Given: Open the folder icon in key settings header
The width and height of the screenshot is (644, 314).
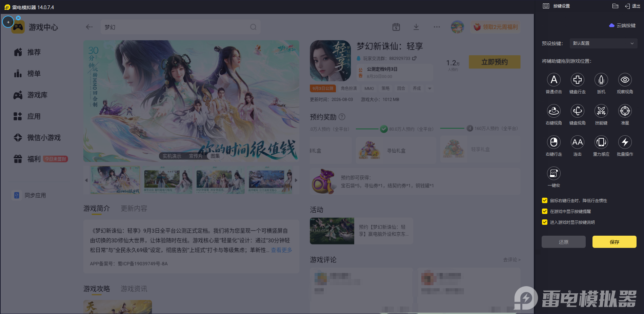Looking at the screenshot, I should pos(616,6).
